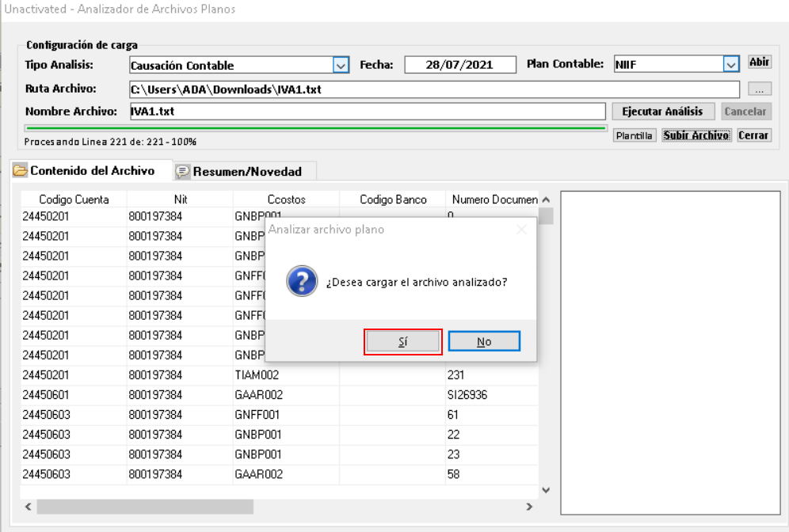Click No in the confirmation dialog
Viewport: 789px width, 532px height.
484,342
